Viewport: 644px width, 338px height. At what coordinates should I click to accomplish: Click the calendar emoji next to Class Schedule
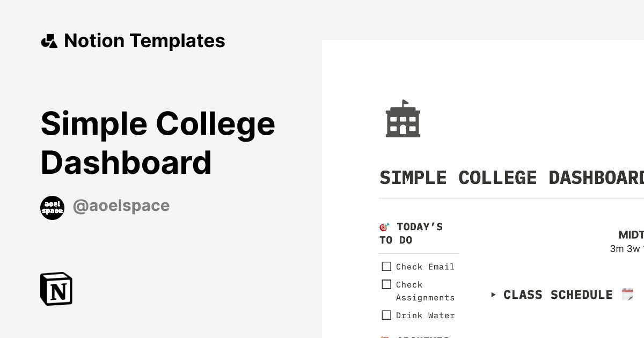(x=627, y=294)
